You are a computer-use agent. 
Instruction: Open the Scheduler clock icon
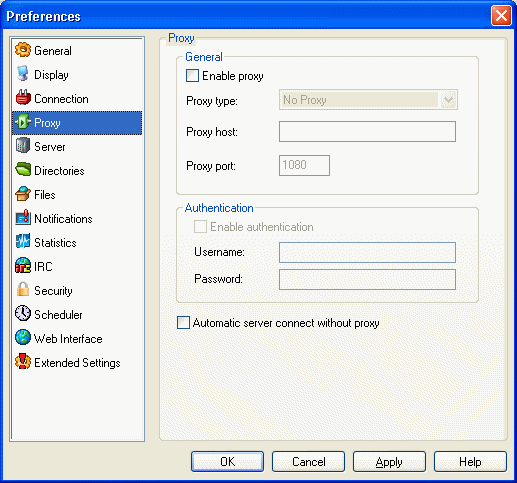[x=23, y=314]
